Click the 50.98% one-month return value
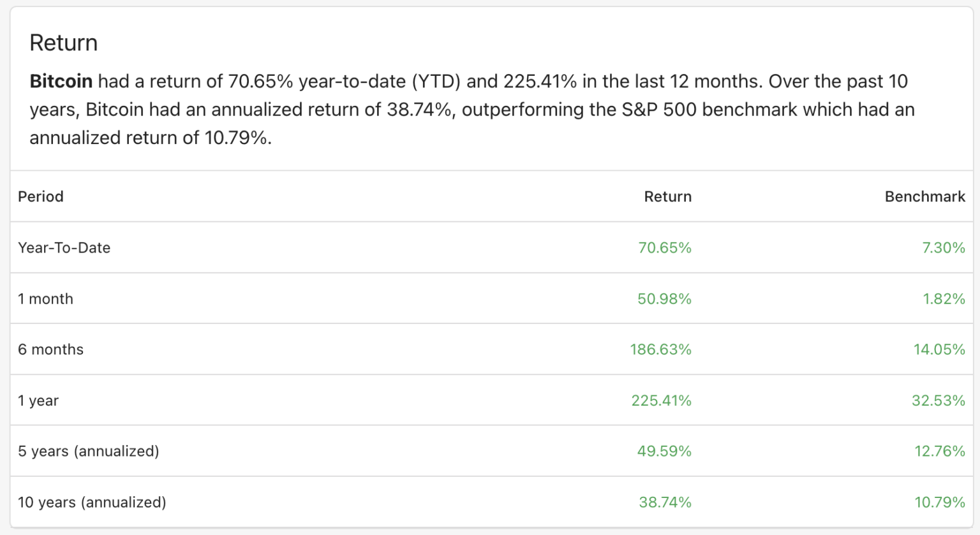Viewport: 980px width, 535px height. (664, 299)
